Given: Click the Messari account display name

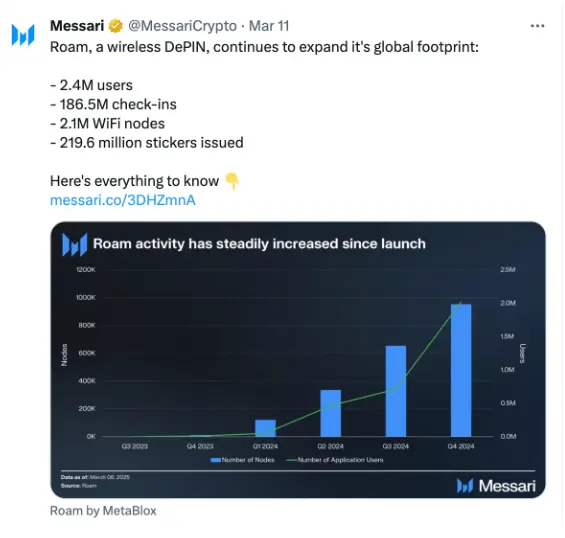Looking at the screenshot, I should (x=77, y=26).
